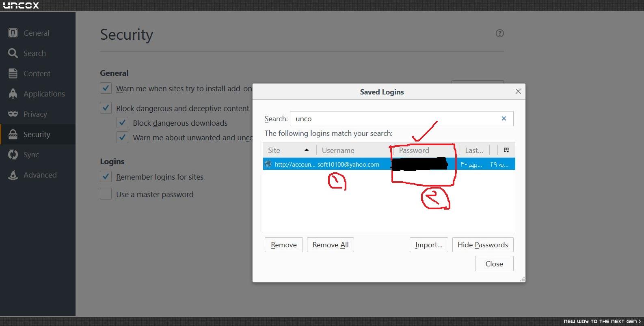
Task: Click the globe icon of the saved login row
Action: [x=268, y=164]
